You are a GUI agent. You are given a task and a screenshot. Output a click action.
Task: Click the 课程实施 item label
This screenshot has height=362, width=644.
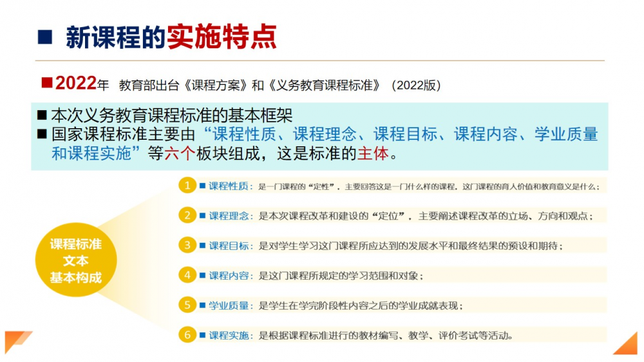(x=229, y=335)
